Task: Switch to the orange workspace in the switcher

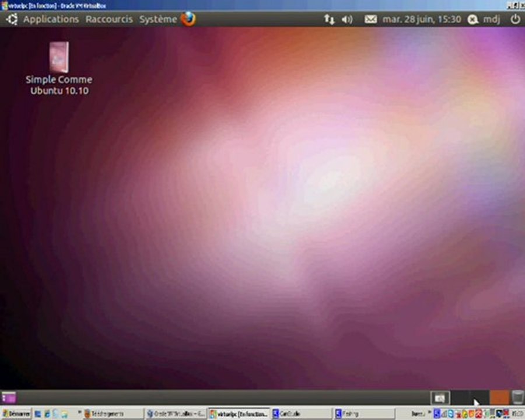Action: pyautogui.click(x=499, y=398)
